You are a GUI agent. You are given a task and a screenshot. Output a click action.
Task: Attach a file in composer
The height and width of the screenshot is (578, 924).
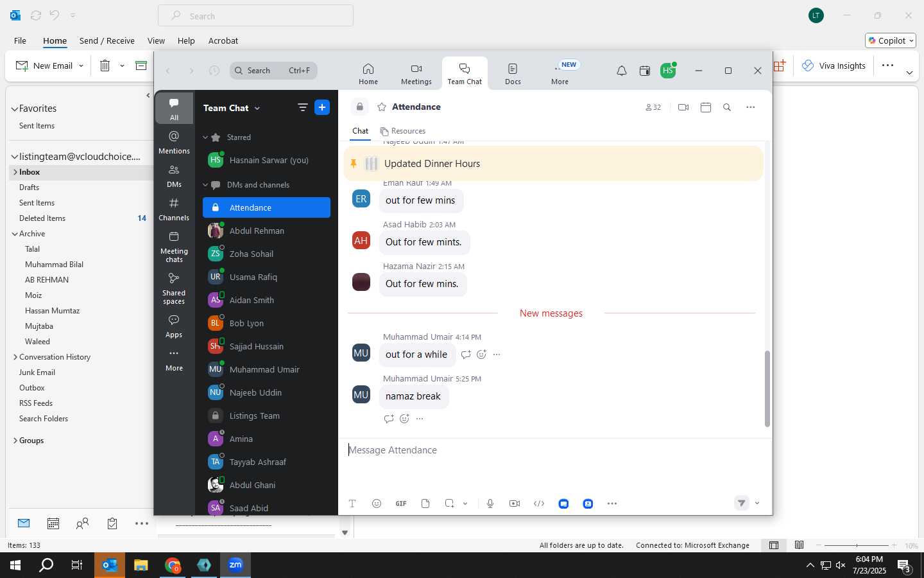[x=425, y=504]
